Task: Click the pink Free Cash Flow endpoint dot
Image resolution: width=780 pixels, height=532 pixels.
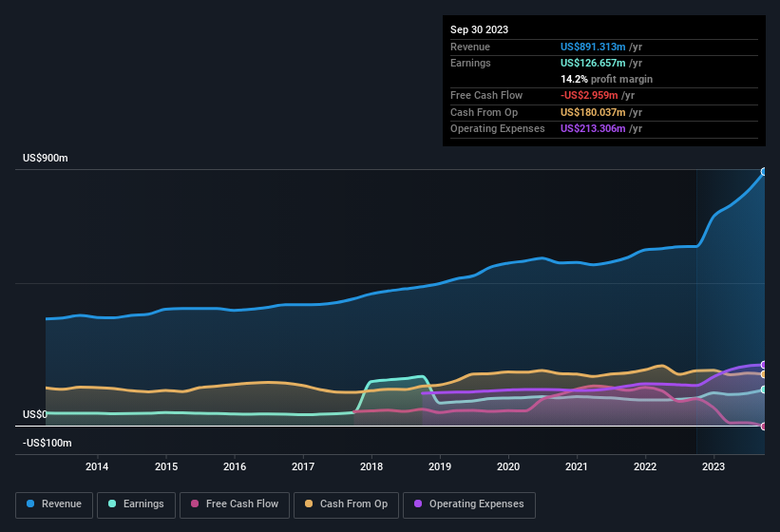Action: tap(764, 427)
